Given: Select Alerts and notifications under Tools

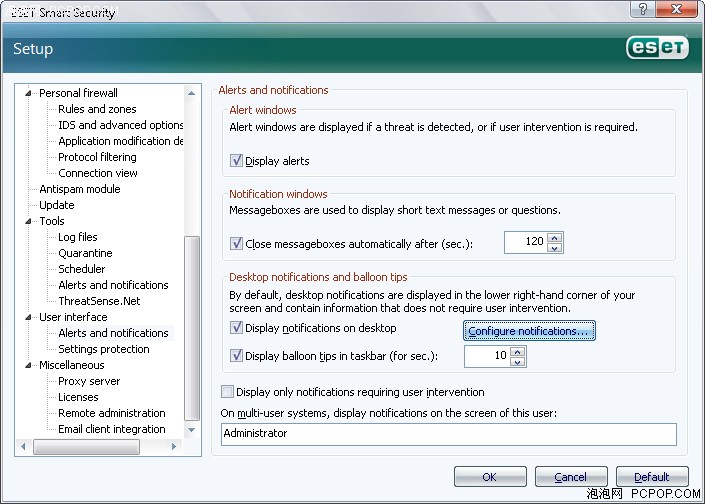Looking at the screenshot, I should (x=113, y=285).
